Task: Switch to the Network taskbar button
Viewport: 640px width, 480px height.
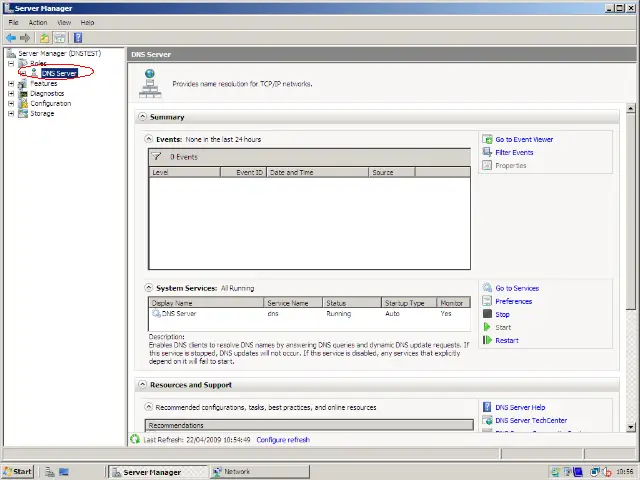Action: coord(260,471)
